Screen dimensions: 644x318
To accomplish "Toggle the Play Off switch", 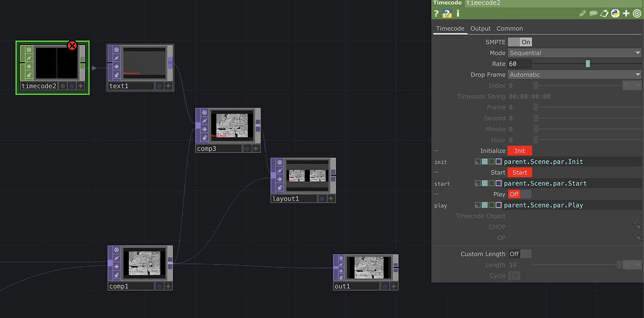I will pos(520,194).
